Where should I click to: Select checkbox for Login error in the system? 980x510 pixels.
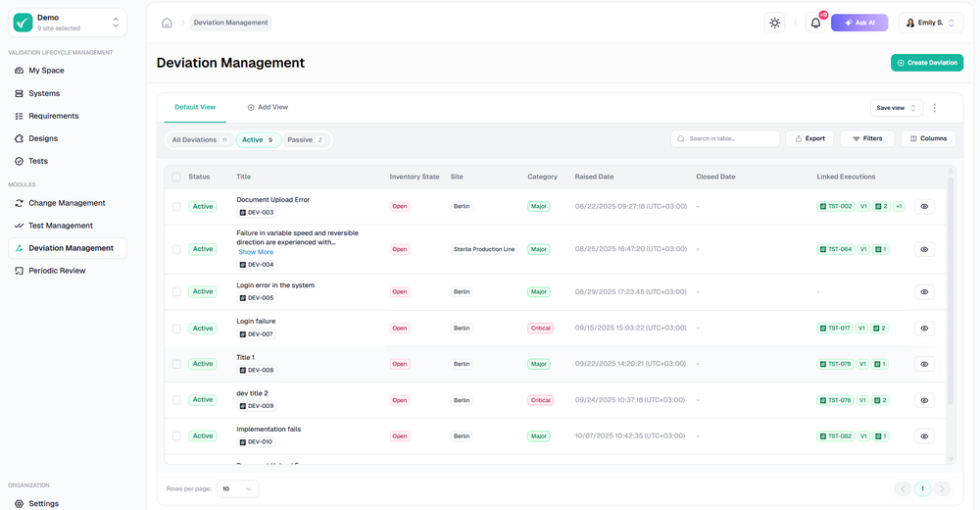(x=176, y=291)
